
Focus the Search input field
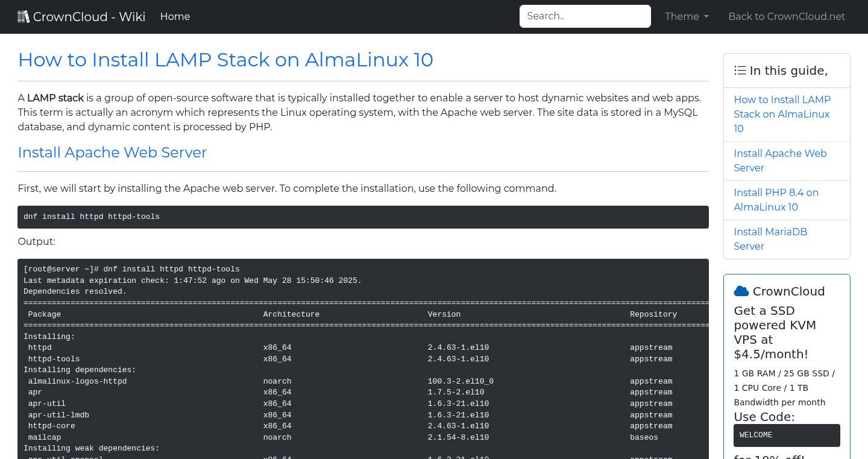point(585,16)
